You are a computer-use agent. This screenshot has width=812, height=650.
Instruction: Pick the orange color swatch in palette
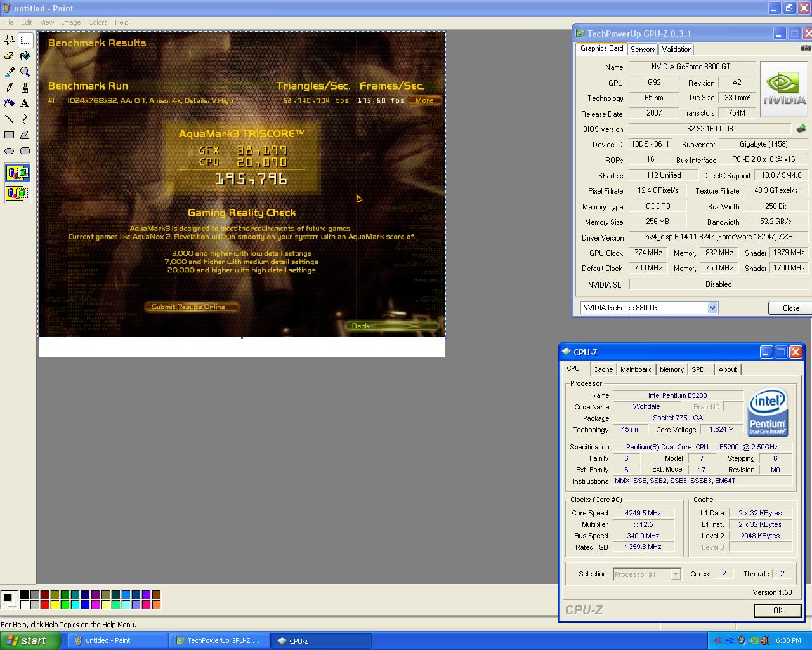point(156,605)
